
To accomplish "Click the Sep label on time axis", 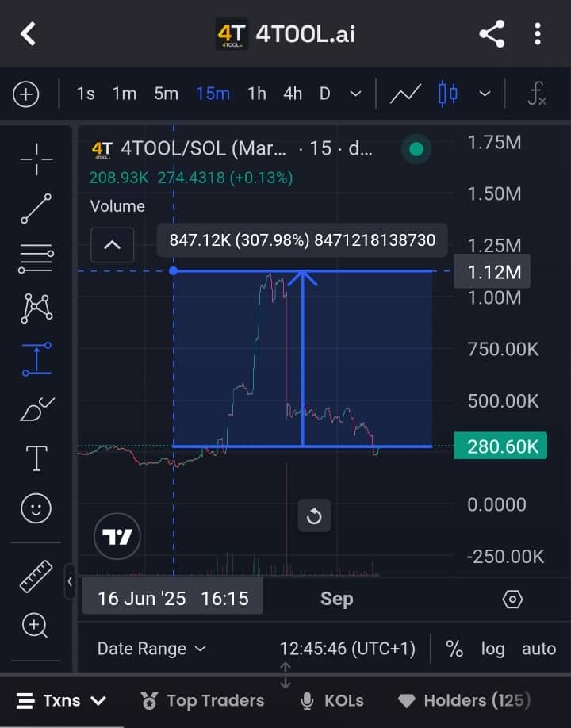I will point(336,599).
